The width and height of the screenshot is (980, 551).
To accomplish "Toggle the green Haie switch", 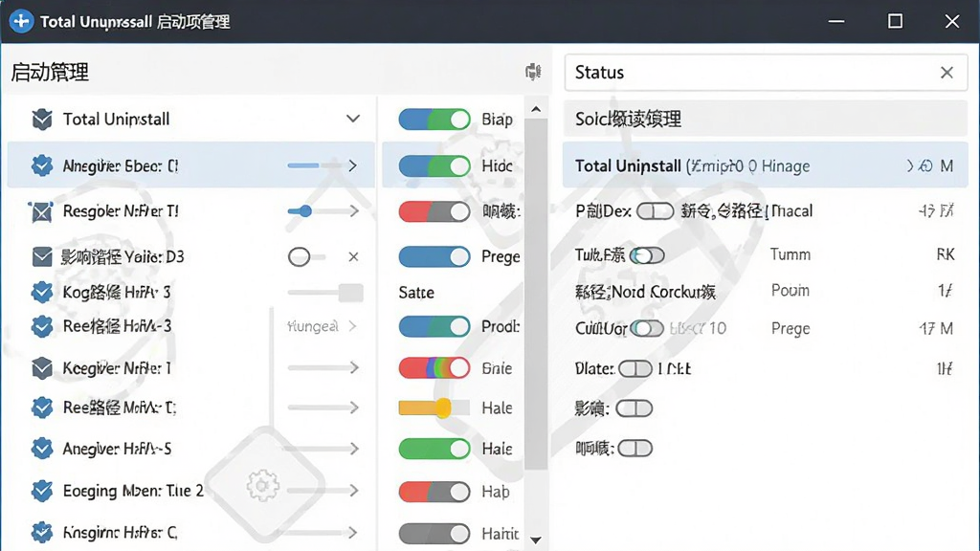I will (434, 449).
